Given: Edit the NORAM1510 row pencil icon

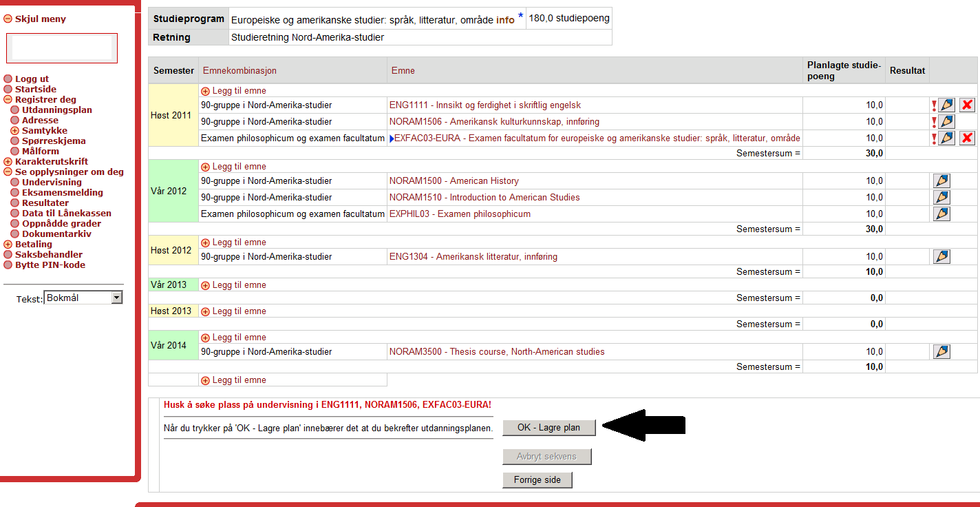Looking at the screenshot, I should coord(941,198).
